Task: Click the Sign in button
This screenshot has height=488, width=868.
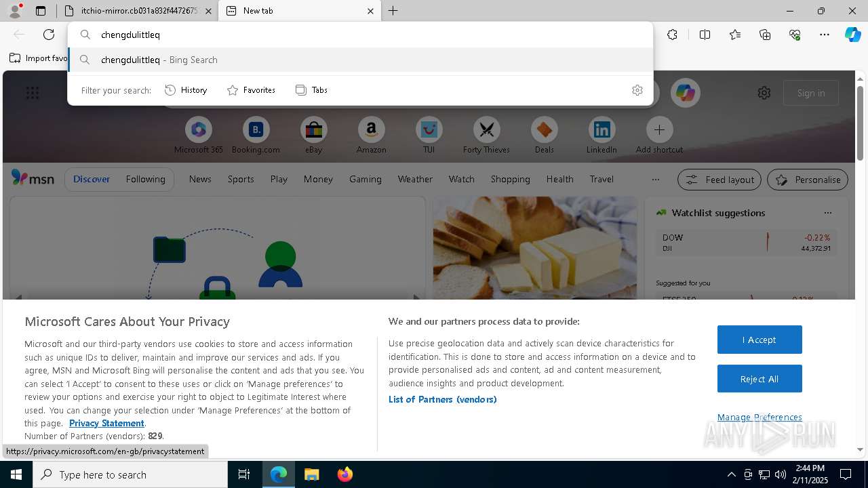Action: 811,93
